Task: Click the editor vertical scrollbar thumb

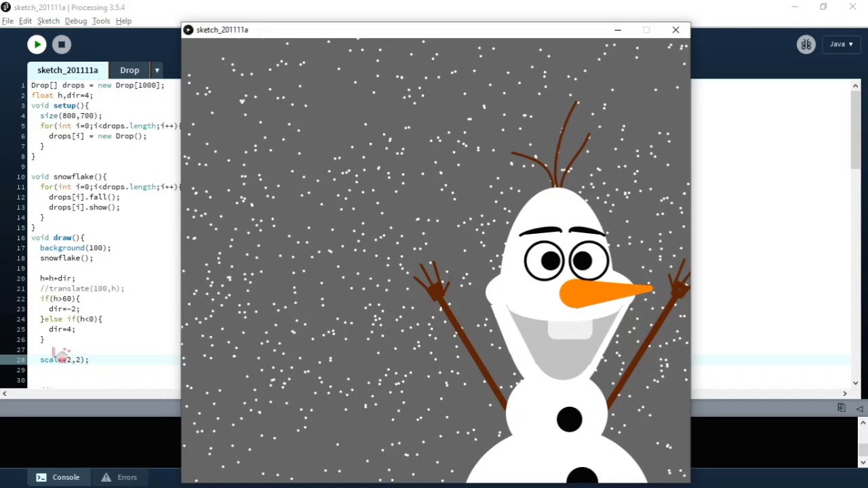Action: tap(856, 130)
